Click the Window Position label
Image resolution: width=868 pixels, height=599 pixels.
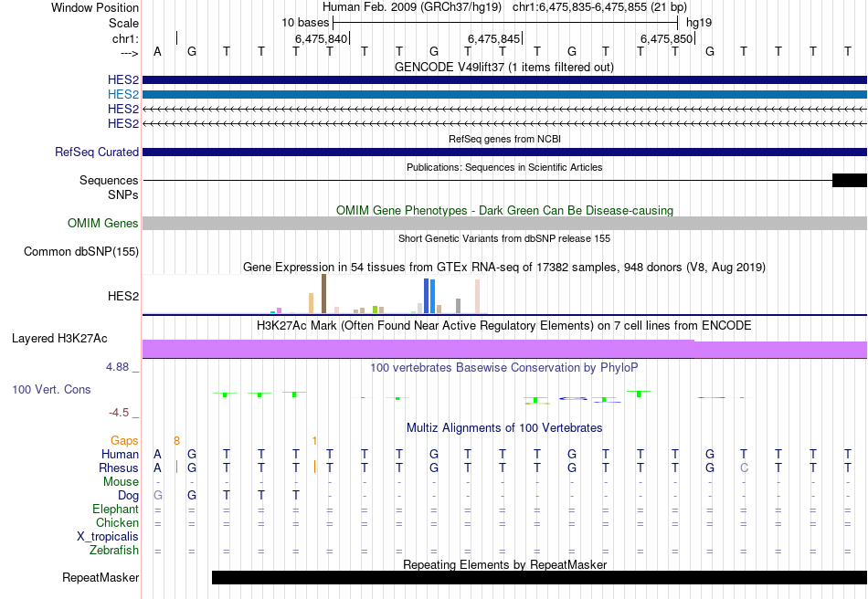[95, 7]
